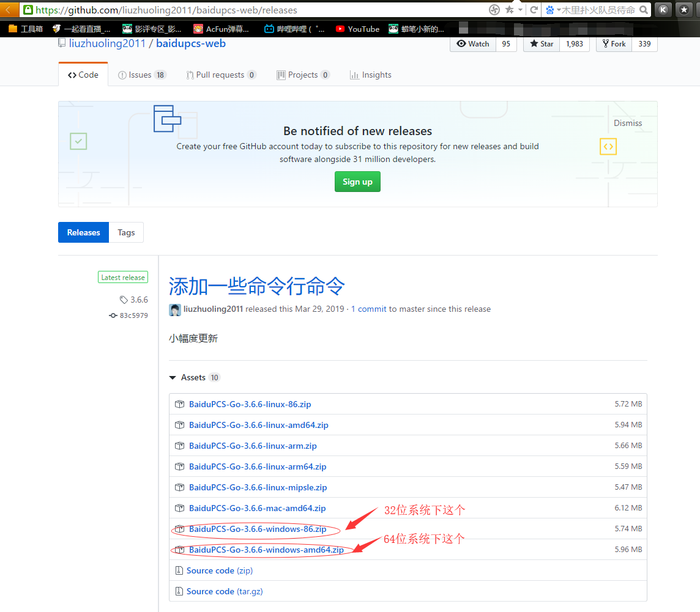Click the K button in browser toolbar
Screen dimensions: 700x612
663,10
